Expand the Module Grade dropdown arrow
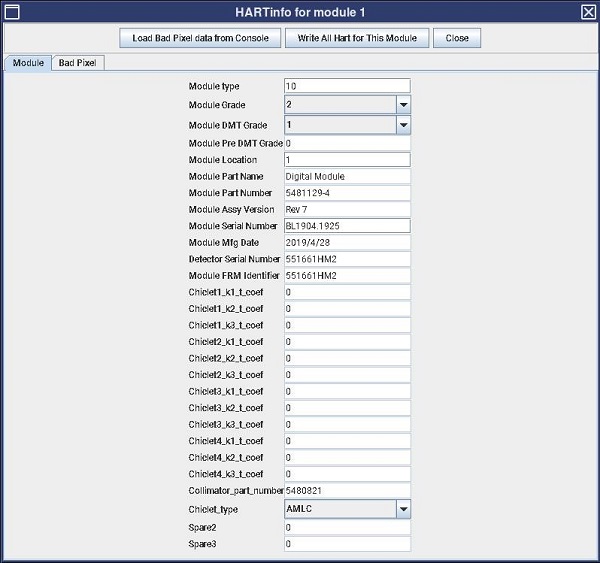Viewport: 600px width, 563px height. click(x=403, y=105)
